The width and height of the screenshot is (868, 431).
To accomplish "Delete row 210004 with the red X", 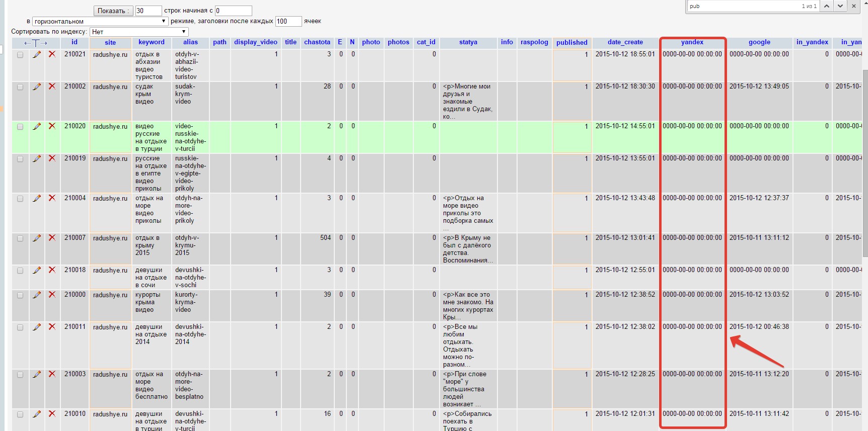I will tap(52, 198).
